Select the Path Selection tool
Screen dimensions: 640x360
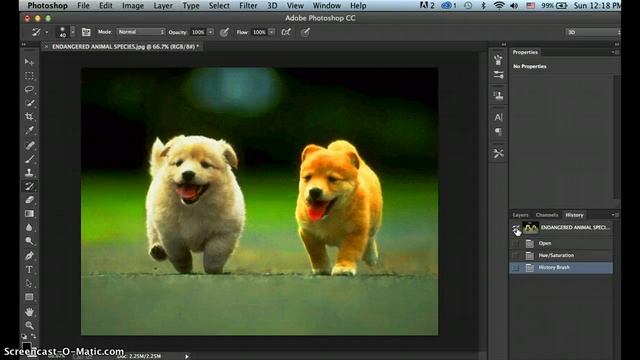[29, 283]
